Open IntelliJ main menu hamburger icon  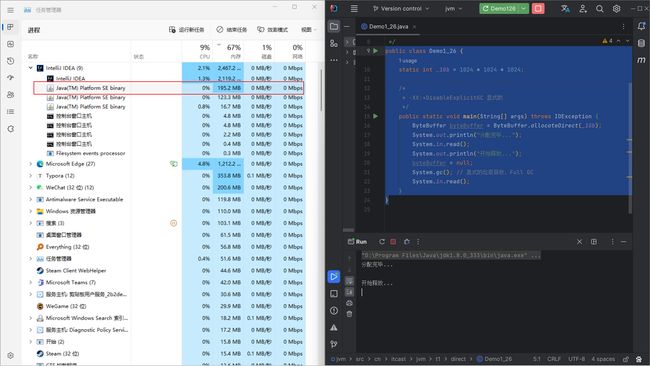354,9
